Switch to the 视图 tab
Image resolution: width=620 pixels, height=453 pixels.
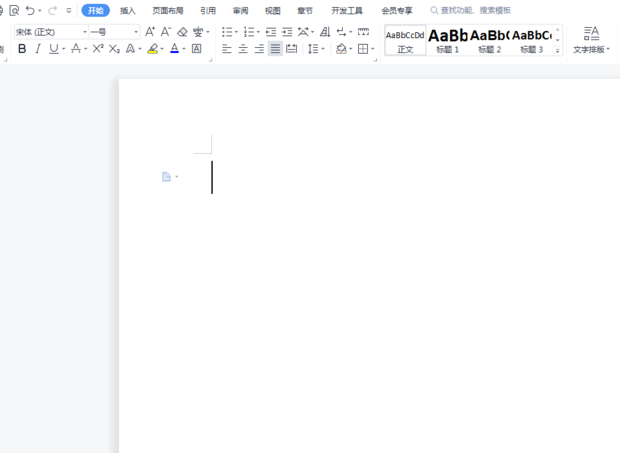click(x=272, y=11)
